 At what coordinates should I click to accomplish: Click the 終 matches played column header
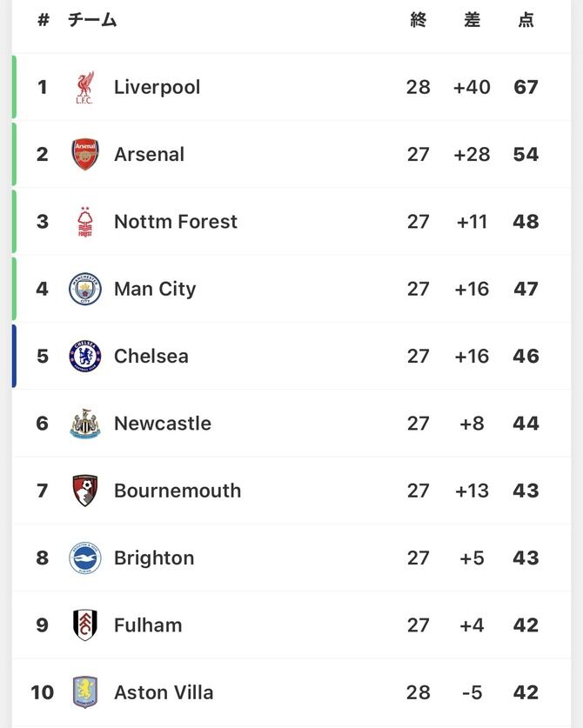point(419,20)
